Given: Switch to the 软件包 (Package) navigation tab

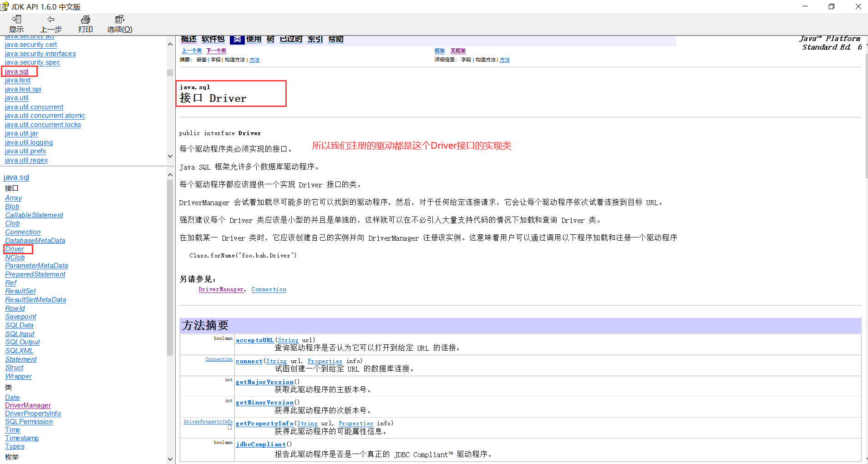Looking at the screenshot, I should 213,39.
